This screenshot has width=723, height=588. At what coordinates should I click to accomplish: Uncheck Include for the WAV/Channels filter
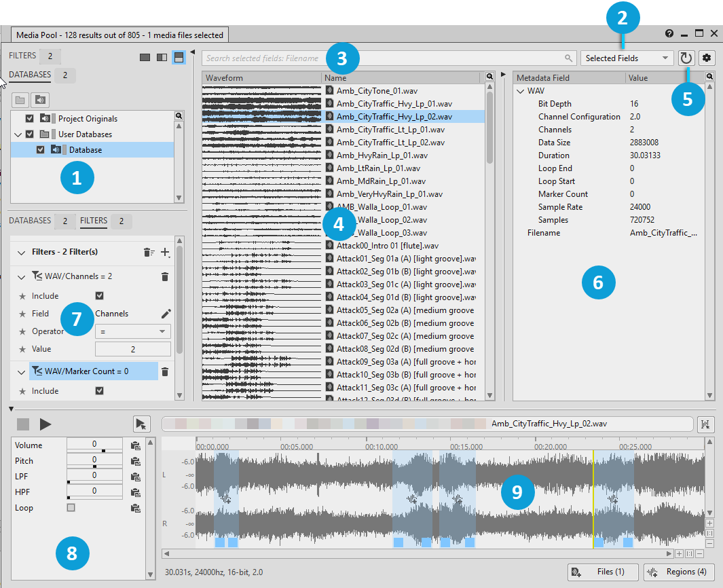click(x=100, y=296)
